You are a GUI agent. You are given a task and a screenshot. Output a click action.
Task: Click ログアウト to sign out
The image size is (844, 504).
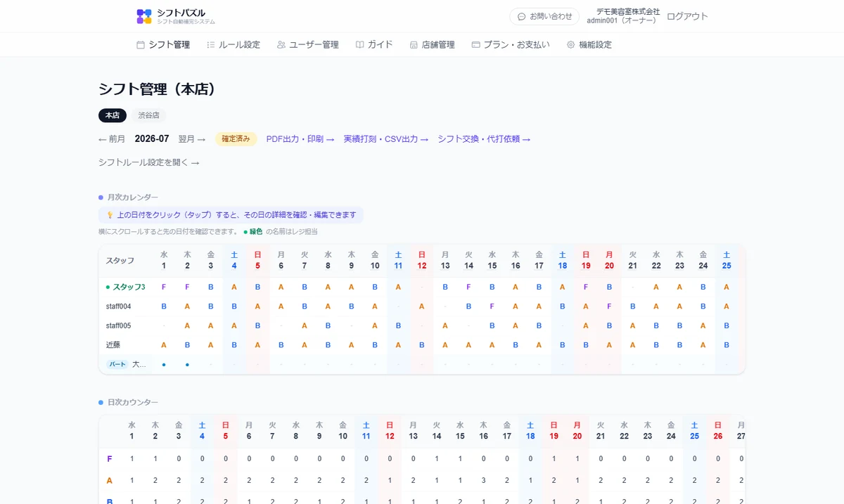pyautogui.click(x=687, y=16)
